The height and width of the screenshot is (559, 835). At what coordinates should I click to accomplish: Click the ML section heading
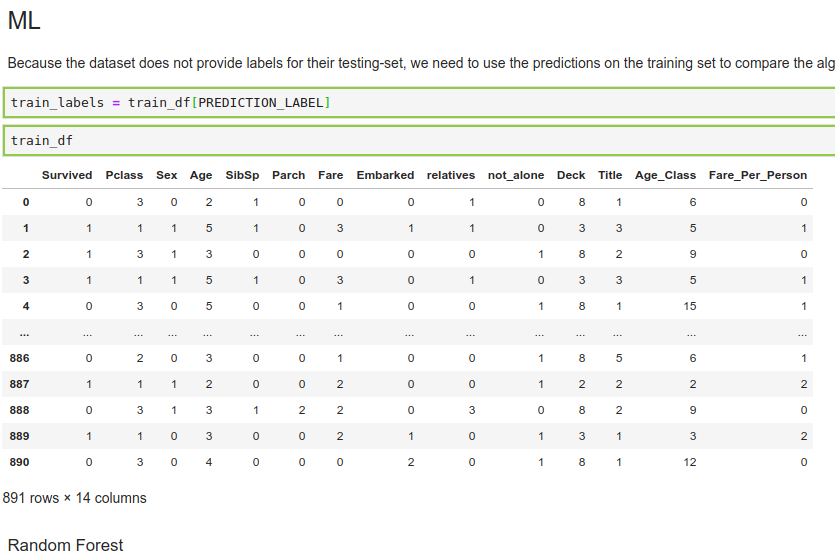24,19
